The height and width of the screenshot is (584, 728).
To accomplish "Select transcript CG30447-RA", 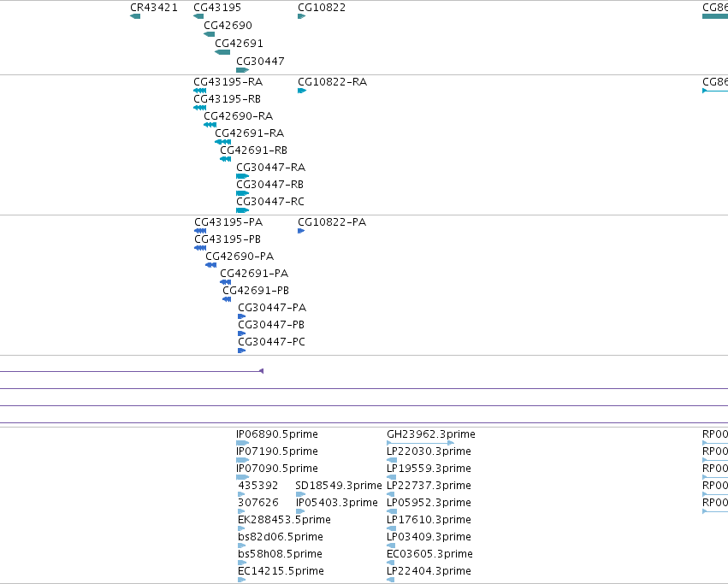I will (x=270, y=167).
